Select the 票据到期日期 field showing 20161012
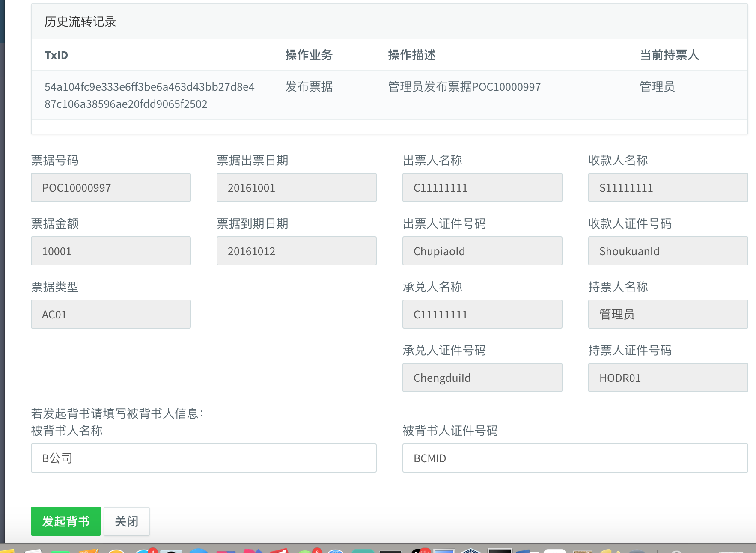This screenshot has width=756, height=553. tap(297, 251)
